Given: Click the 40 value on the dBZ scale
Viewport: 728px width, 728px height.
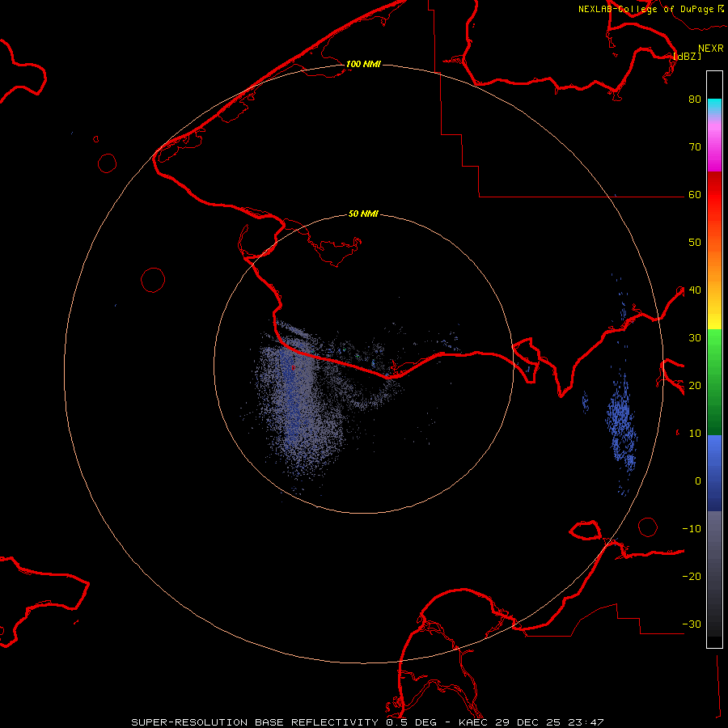Looking at the screenshot, I should click(695, 290).
